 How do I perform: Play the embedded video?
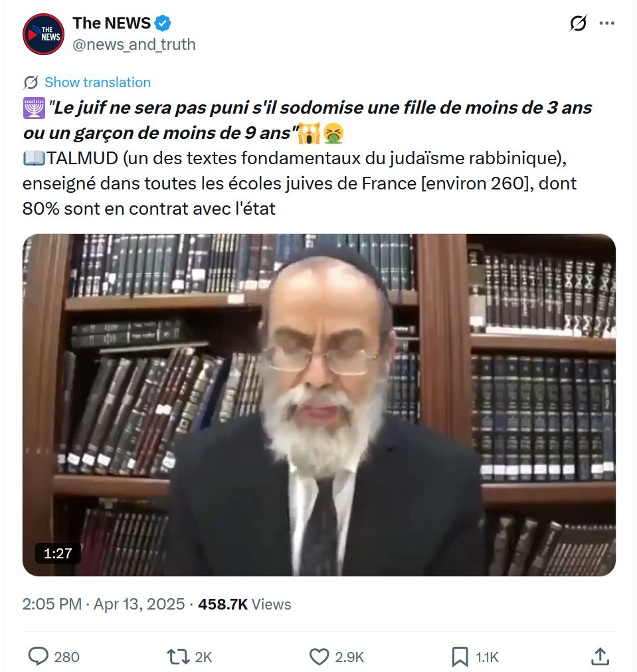[319, 405]
